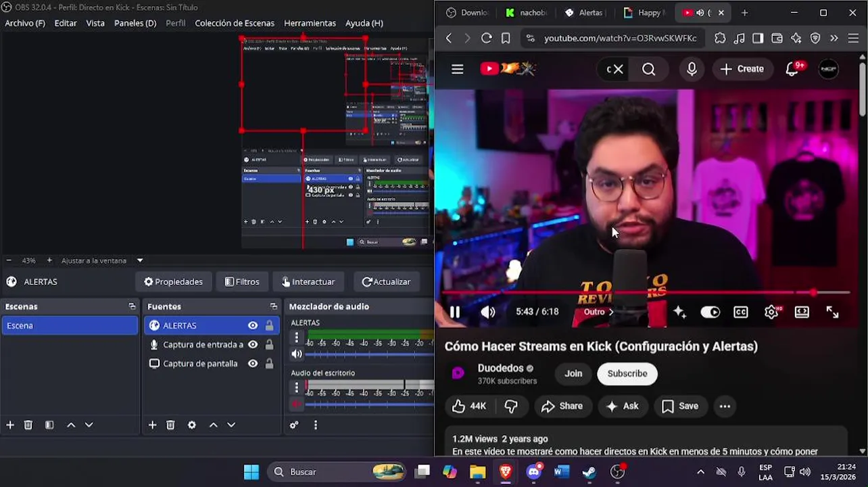Delete the selected scene with trash icon

point(28,425)
